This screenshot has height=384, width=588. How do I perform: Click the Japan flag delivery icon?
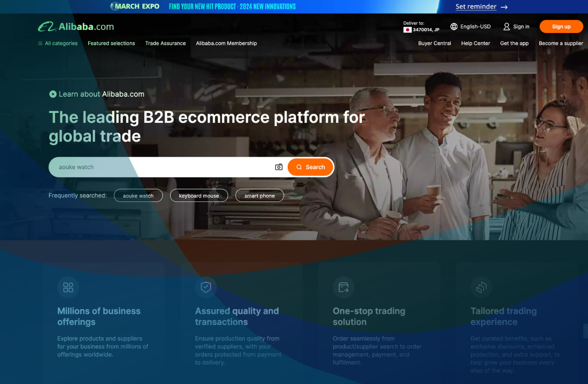tap(407, 30)
